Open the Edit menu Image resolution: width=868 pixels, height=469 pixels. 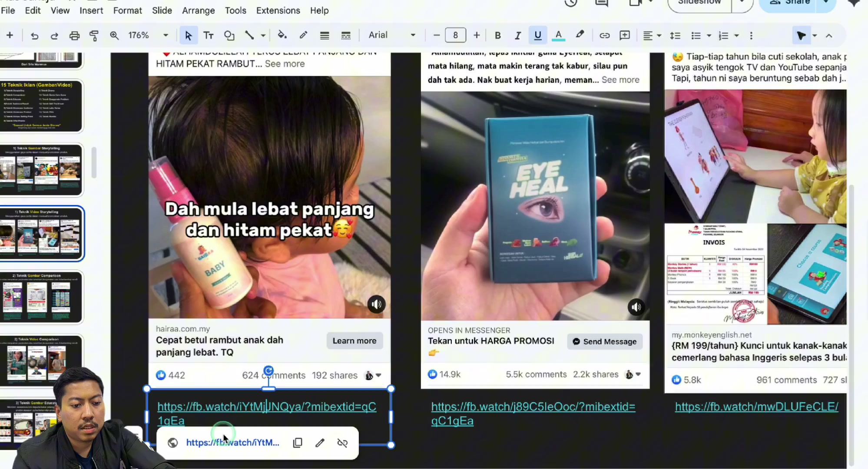click(33, 10)
